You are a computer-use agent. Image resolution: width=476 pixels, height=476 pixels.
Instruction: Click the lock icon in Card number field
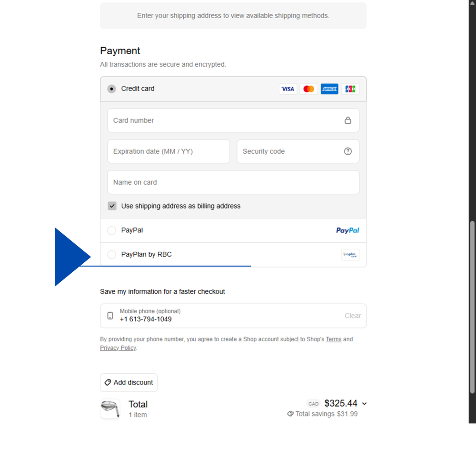coord(348,120)
